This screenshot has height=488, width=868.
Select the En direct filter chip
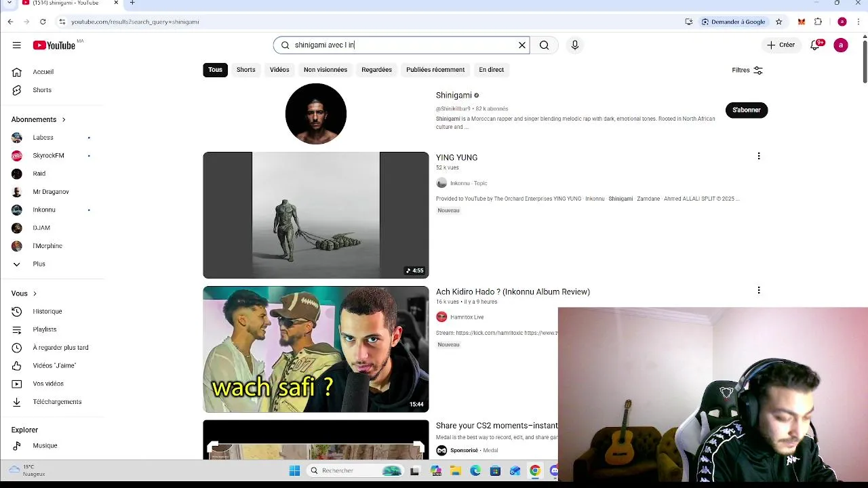[x=491, y=70]
